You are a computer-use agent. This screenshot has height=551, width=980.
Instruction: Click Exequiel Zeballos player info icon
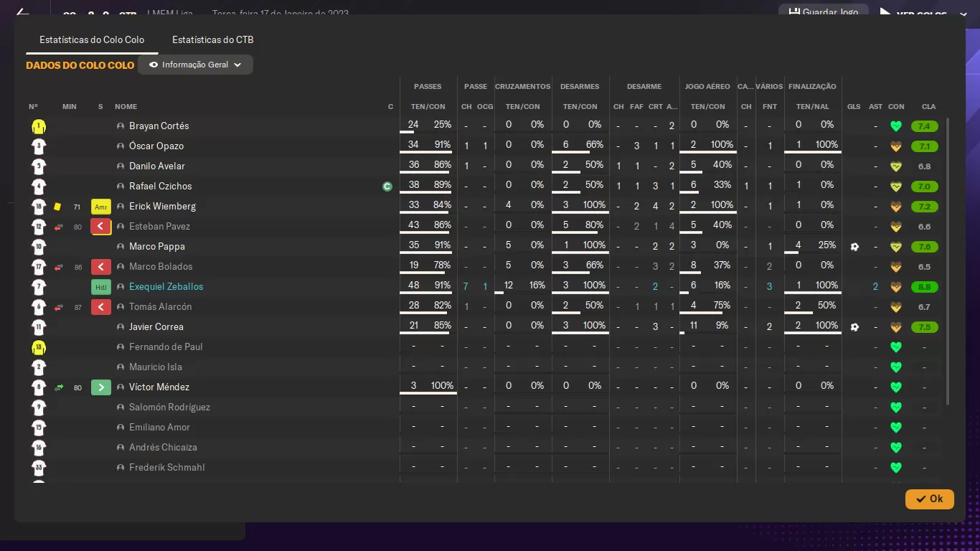coord(121,287)
